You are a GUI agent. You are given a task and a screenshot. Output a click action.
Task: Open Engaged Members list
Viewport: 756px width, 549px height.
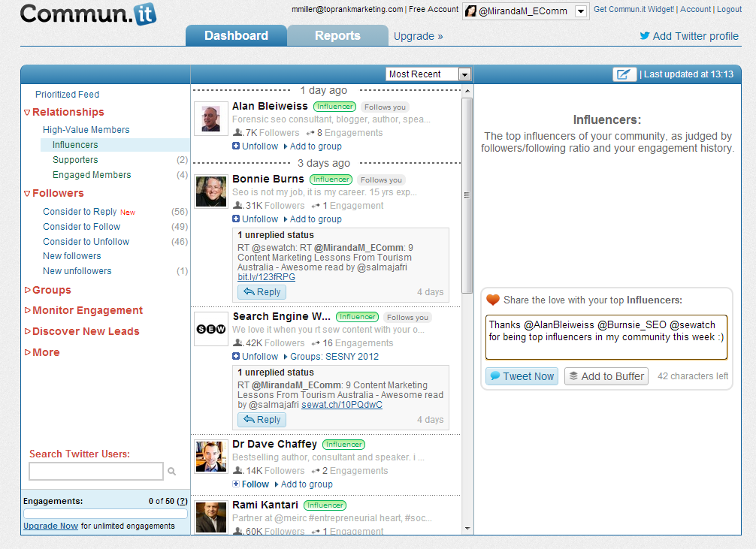click(x=92, y=174)
